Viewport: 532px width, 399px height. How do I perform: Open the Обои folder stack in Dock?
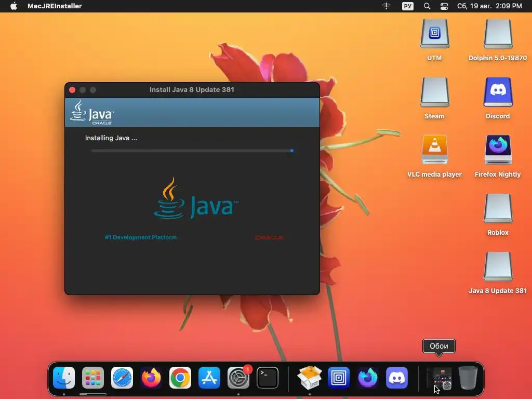pyautogui.click(x=440, y=378)
